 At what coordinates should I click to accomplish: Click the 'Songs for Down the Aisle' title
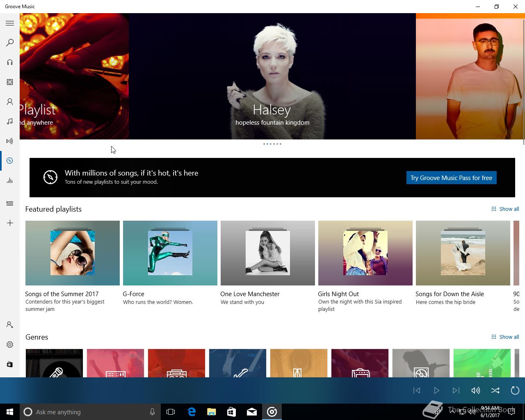450,294
